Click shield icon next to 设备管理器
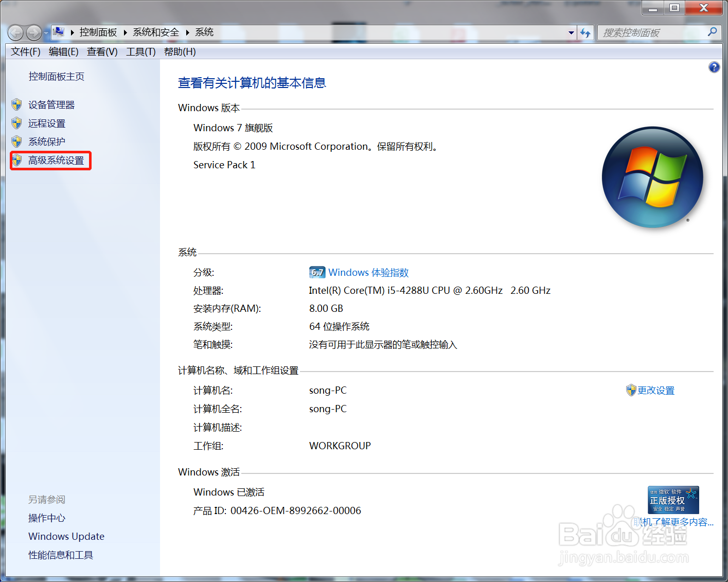The height and width of the screenshot is (582, 728). [x=17, y=104]
